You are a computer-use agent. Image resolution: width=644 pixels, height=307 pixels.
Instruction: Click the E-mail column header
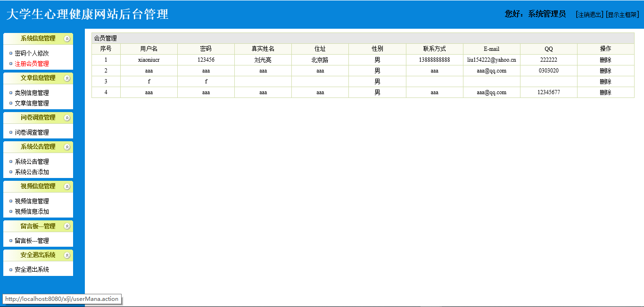point(491,49)
